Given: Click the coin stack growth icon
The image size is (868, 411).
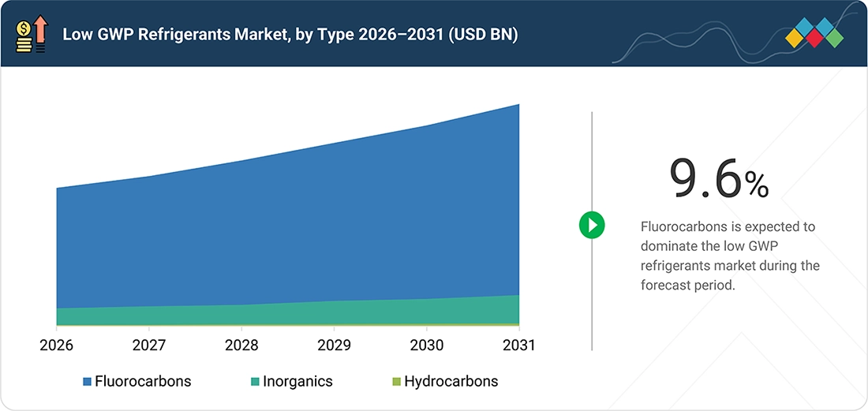Looking at the screenshot, I should [32, 34].
